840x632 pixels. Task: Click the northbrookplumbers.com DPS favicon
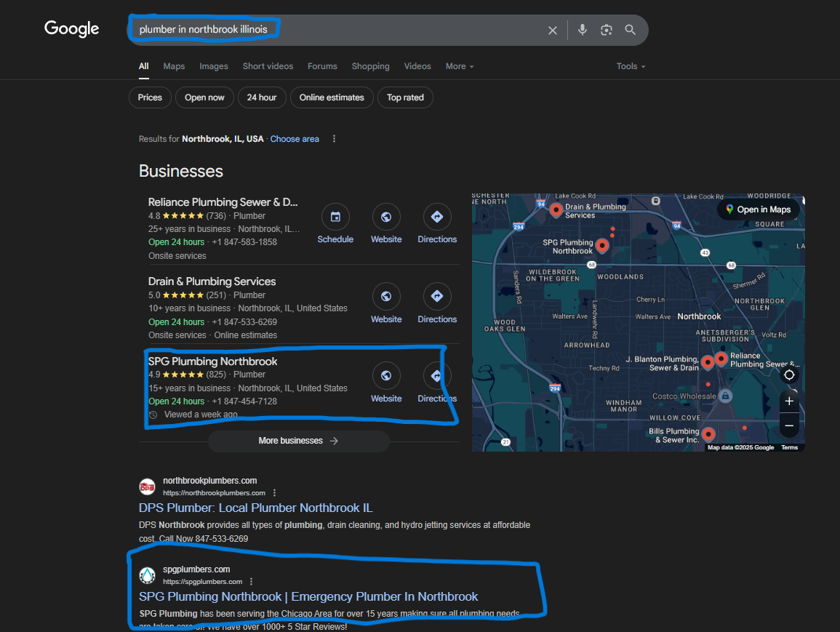(x=148, y=487)
